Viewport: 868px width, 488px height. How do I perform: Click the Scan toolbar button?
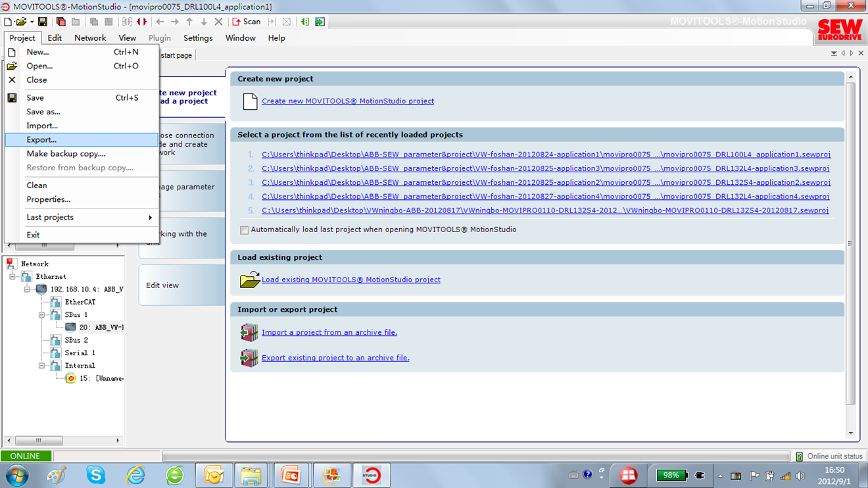click(x=247, y=22)
